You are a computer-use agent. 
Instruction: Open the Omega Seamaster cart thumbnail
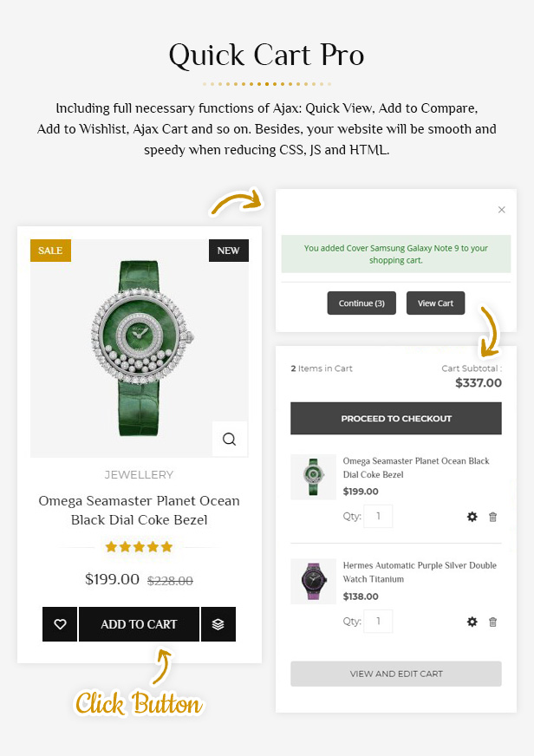pyautogui.click(x=313, y=477)
